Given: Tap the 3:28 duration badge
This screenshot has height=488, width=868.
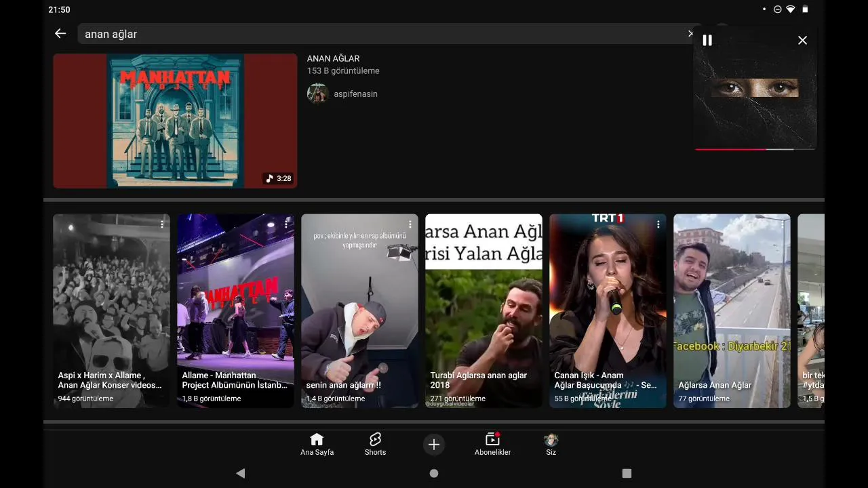Looking at the screenshot, I should tap(279, 179).
